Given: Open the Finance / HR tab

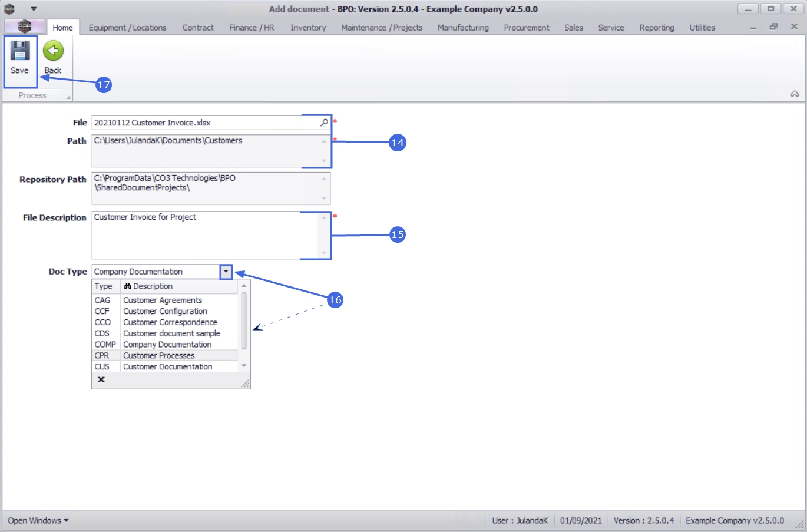Looking at the screenshot, I should pyautogui.click(x=252, y=28).
